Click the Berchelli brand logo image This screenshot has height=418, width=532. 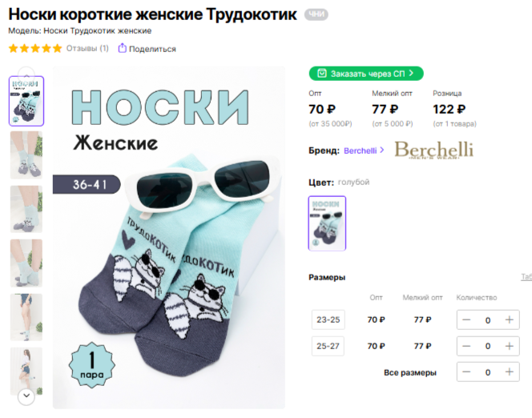434,150
